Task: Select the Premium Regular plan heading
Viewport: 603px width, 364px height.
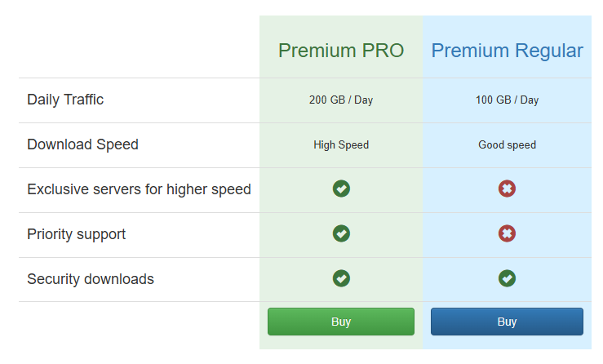Action: [x=507, y=51]
